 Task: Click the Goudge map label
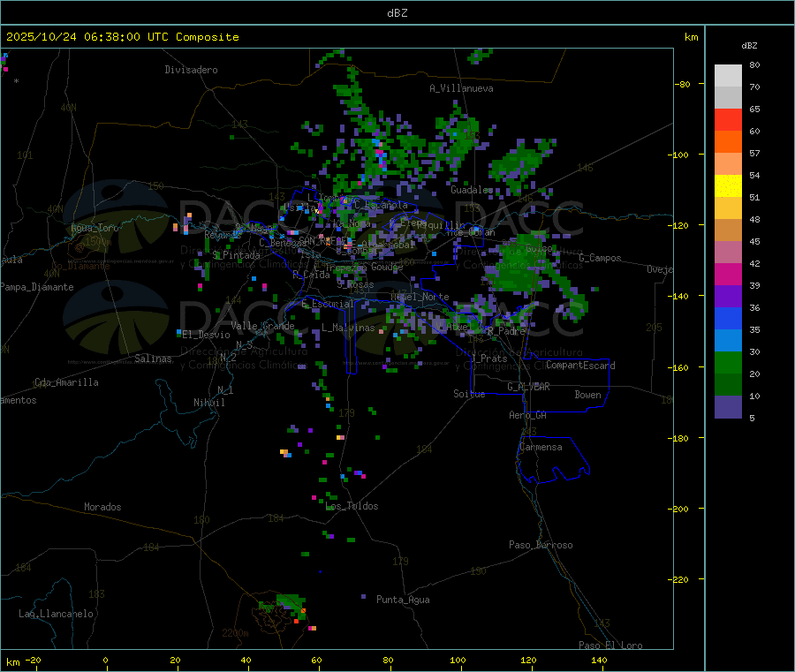point(387,267)
